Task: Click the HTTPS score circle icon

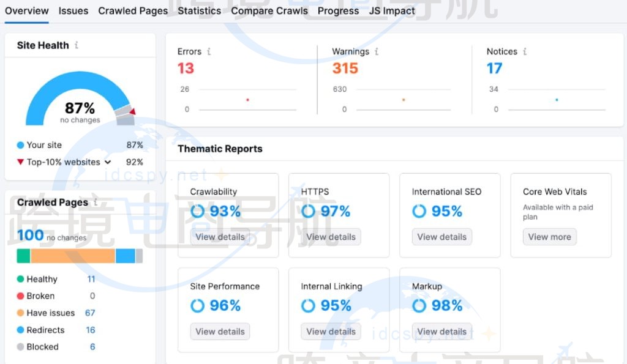Action: (x=307, y=211)
